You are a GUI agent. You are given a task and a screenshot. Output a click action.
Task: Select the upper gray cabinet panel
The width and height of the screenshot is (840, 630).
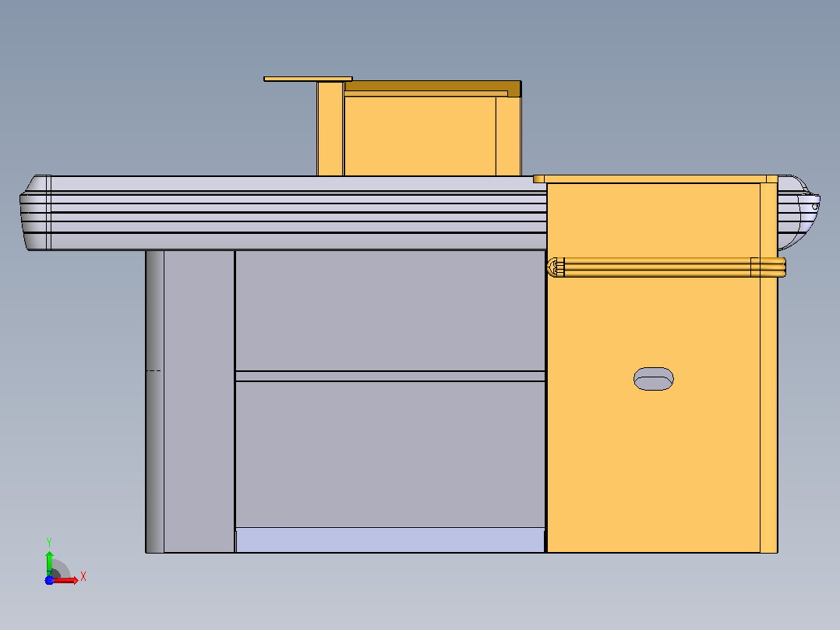390,310
